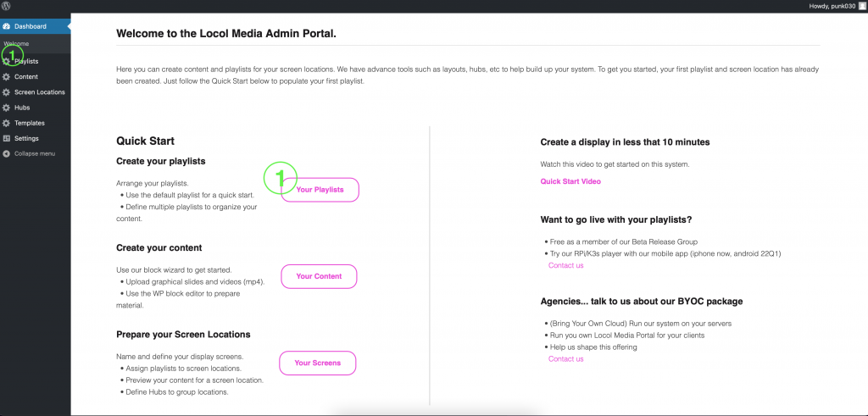Select the Welcome submenu item

point(16,44)
